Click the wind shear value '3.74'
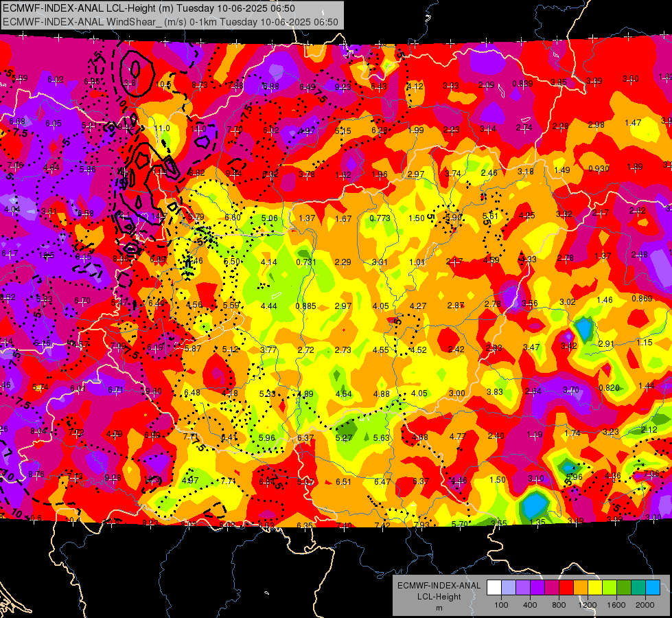This screenshot has width=672, height=618. point(453,174)
